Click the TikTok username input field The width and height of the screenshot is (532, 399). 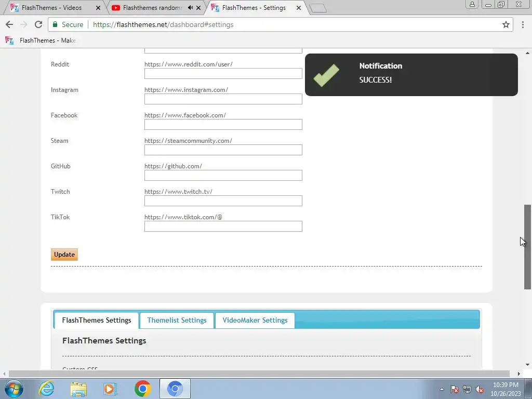click(223, 227)
